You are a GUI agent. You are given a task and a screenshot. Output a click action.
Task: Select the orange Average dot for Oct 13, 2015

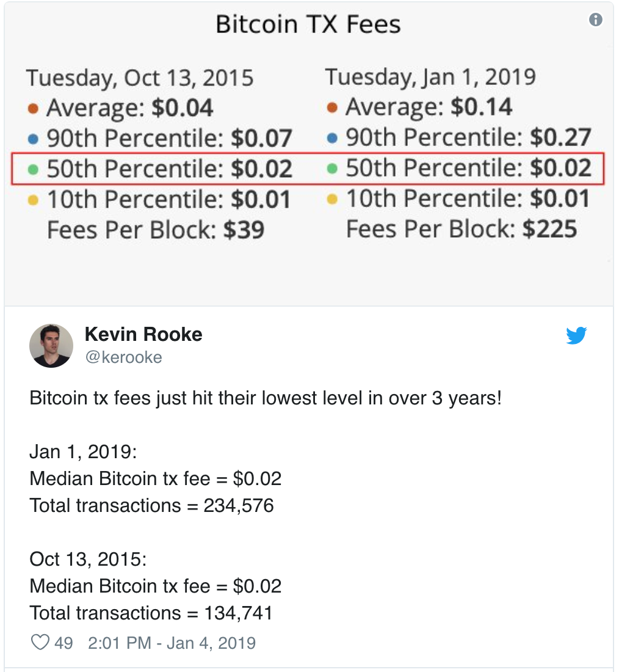[x=34, y=108]
